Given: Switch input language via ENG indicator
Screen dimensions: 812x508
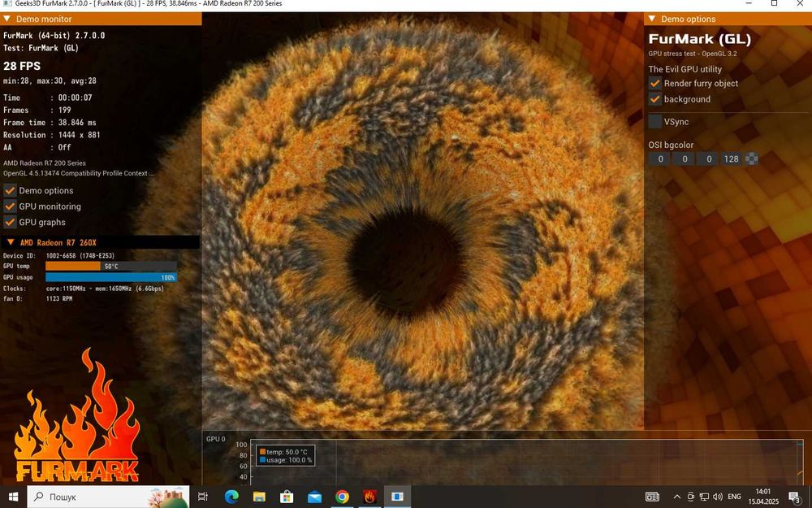Looking at the screenshot, I should point(734,497).
